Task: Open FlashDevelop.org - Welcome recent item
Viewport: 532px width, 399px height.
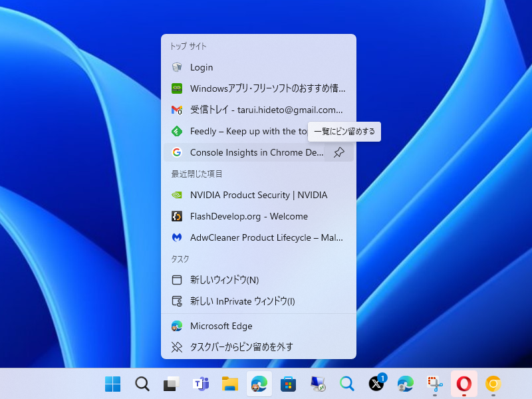Action: coord(259,216)
